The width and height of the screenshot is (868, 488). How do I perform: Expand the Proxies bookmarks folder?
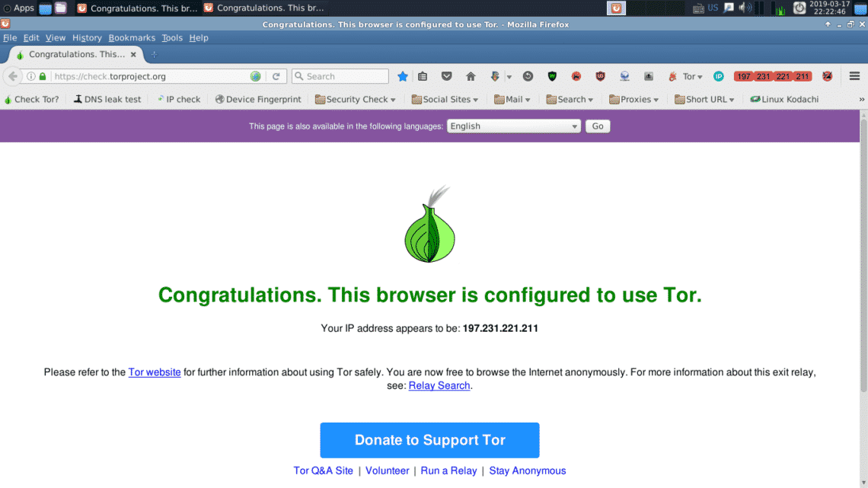[633, 100]
